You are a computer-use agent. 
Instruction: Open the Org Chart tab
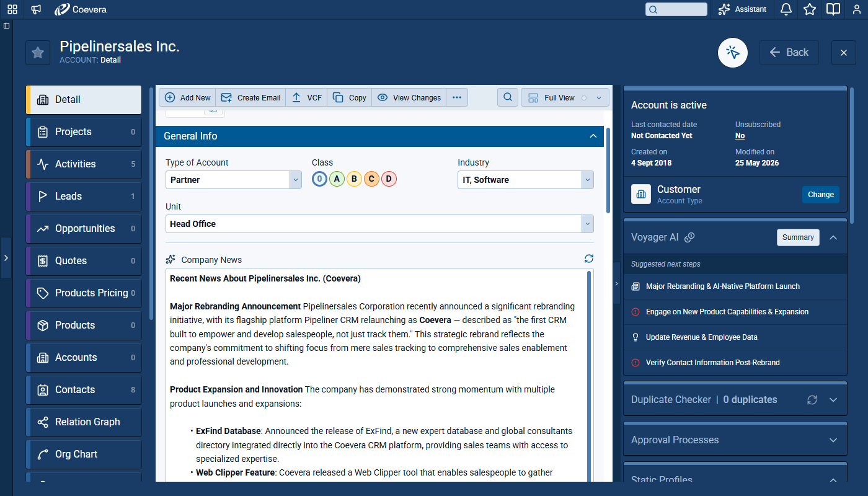(x=84, y=454)
